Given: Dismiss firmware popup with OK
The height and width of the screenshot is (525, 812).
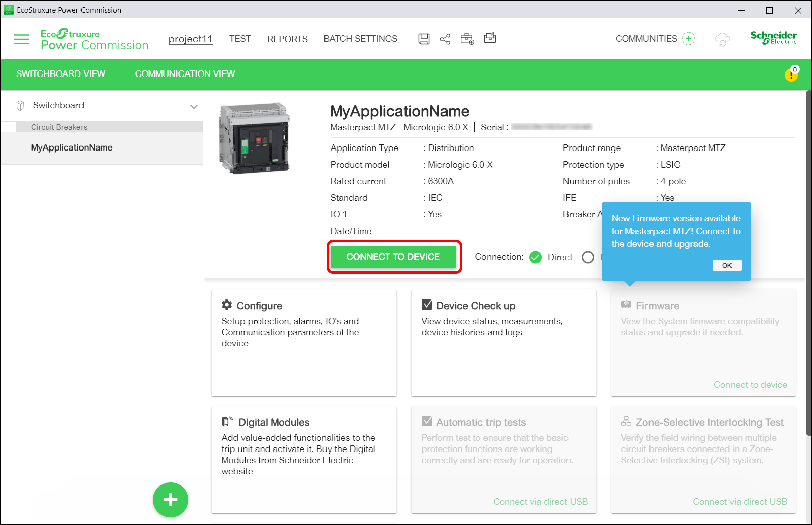Looking at the screenshot, I should 727,265.
